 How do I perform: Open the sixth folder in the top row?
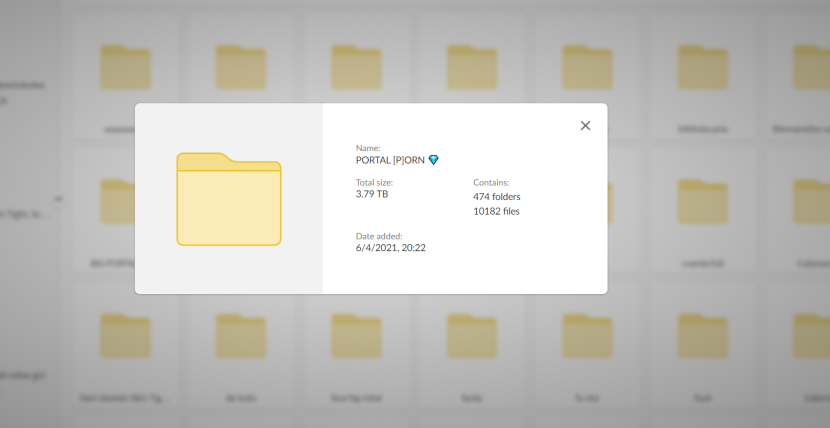703,67
